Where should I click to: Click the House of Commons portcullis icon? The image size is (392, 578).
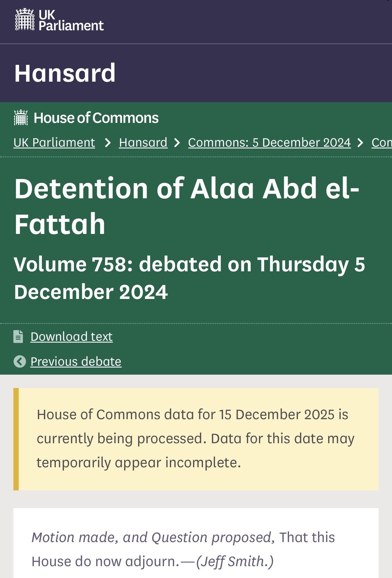(x=21, y=118)
